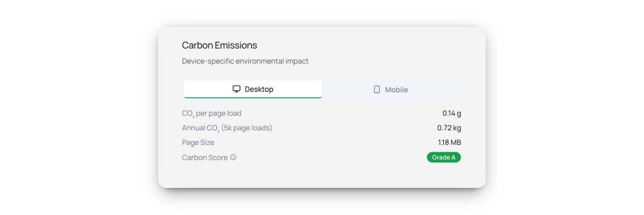Switch to the Mobile tab
The image size is (644, 215).
click(391, 89)
